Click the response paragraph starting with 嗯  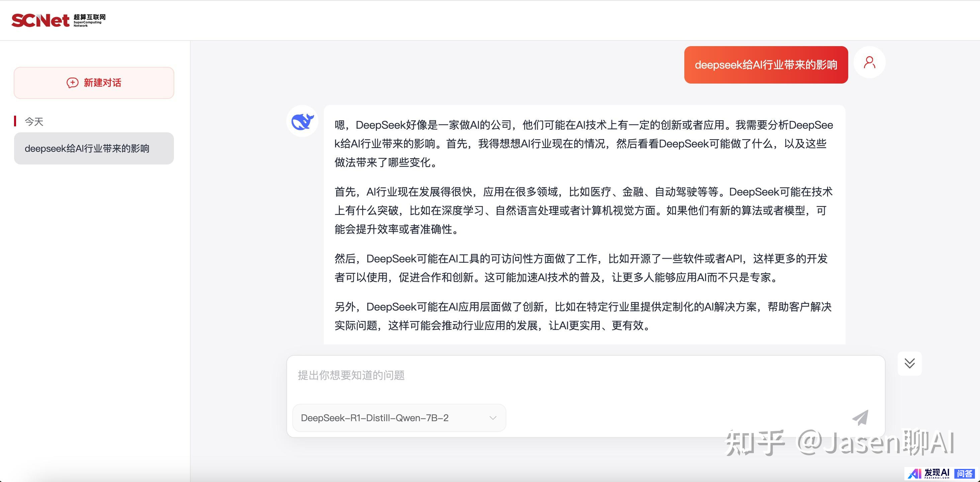584,144
